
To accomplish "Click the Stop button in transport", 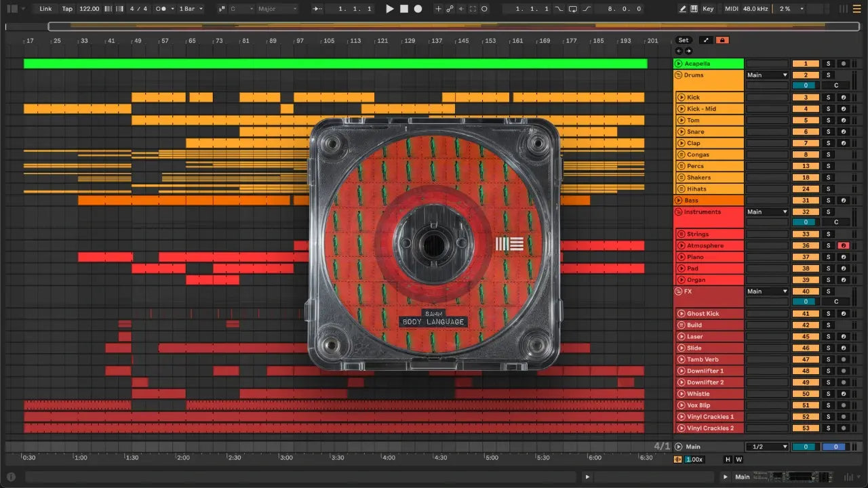I will [403, 9].
